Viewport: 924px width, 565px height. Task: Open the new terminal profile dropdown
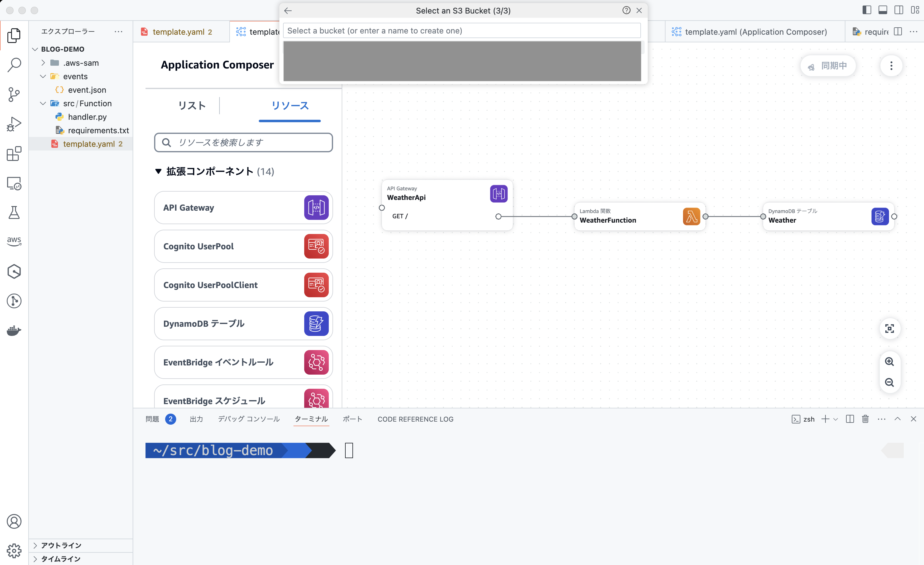(836, 419)
